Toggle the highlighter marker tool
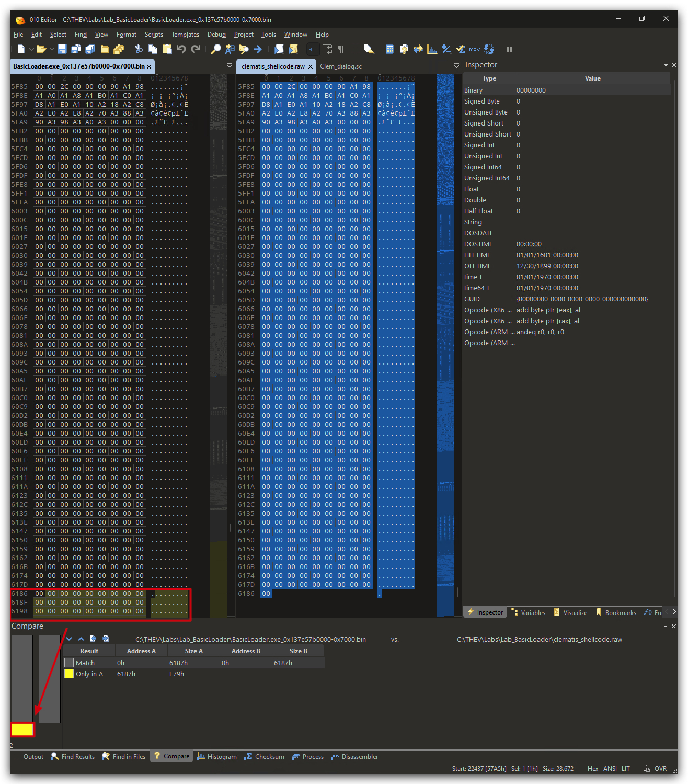688x784 pixels. click(x=369, y=49)
